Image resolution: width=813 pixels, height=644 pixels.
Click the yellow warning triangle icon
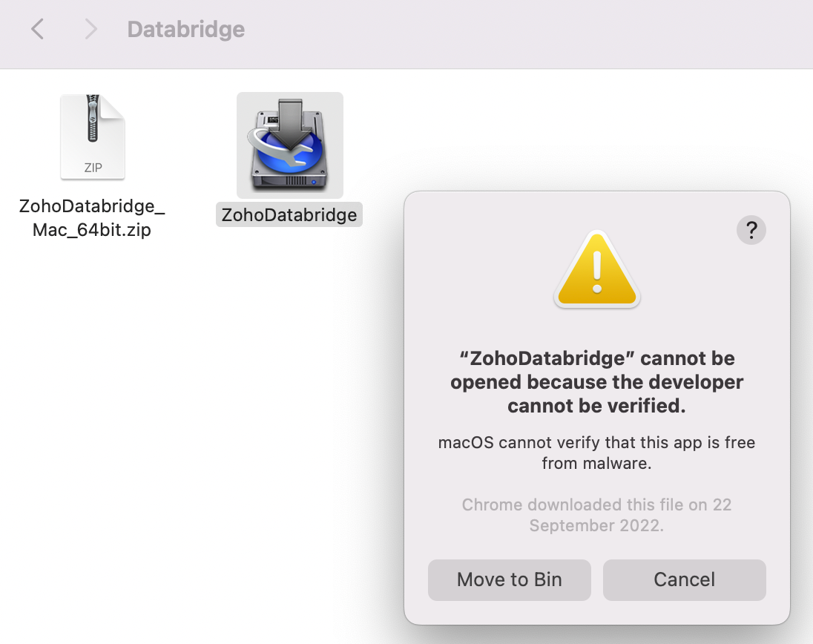tap(597, 269)
